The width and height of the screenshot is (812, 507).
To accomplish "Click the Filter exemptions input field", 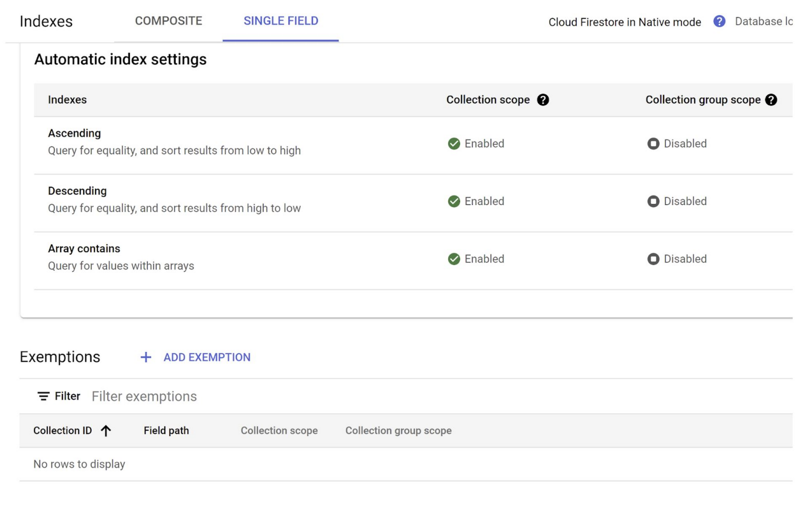I will coord(144,396).
